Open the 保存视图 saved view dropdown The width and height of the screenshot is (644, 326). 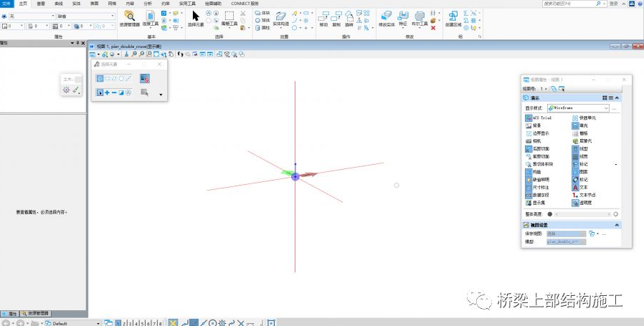pos(567,234)
